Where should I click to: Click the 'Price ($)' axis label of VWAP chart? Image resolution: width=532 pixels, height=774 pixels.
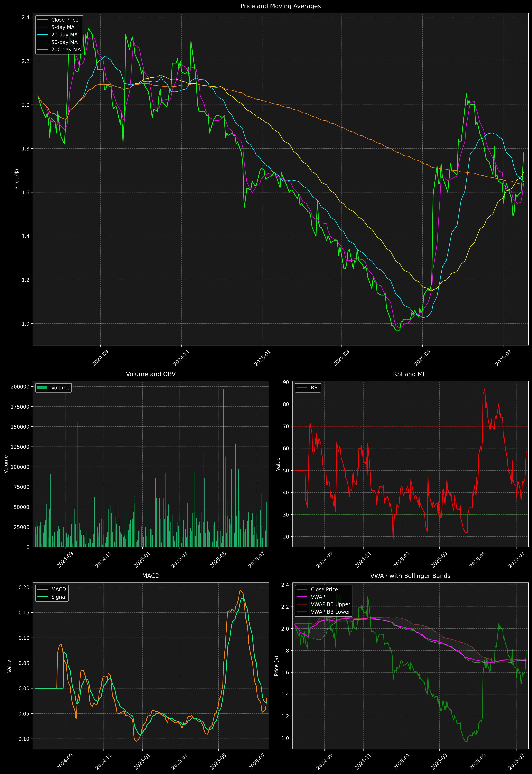(x=276, y=666)
